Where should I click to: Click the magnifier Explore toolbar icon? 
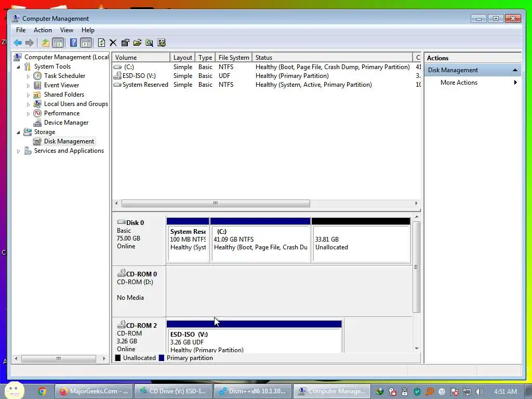149,43
